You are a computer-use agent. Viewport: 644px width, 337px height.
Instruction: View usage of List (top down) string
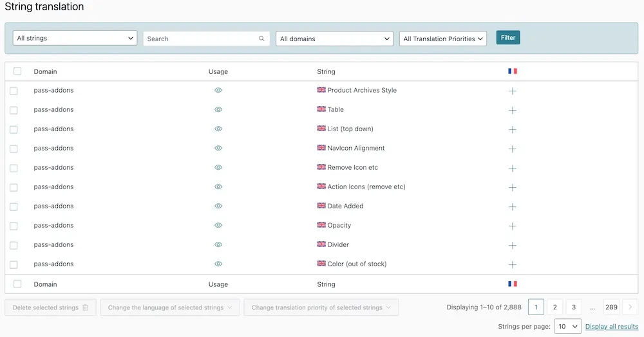click(x=218, y=129)
